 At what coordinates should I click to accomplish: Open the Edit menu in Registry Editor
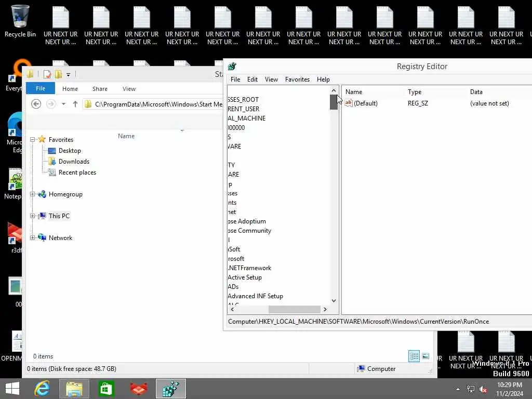252,79
